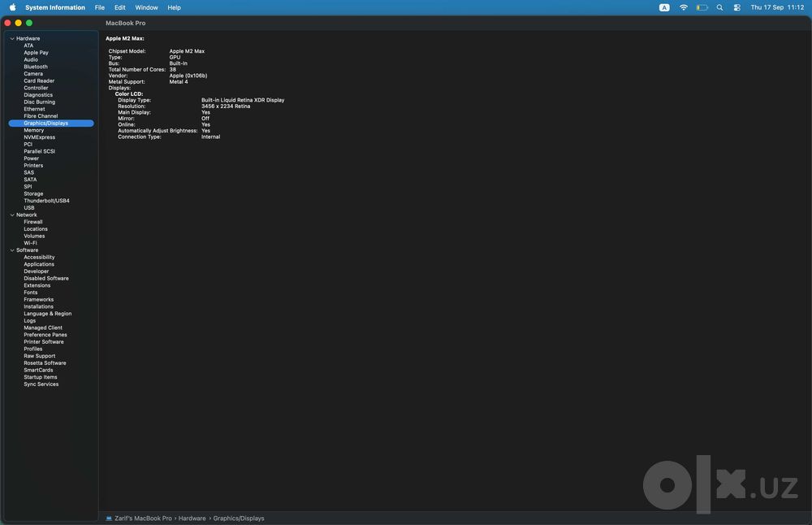Open Spotlight search

719,7
